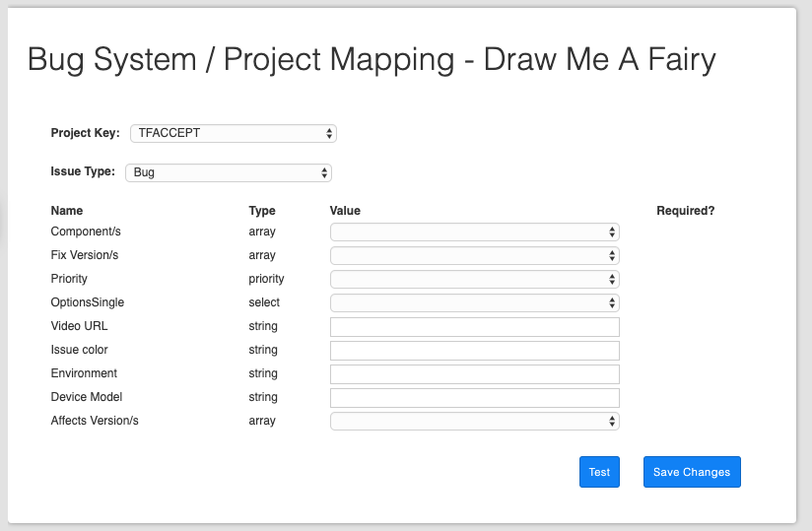
Task: Select the Fix Version/s value dropdown
Action: [474, 255]
